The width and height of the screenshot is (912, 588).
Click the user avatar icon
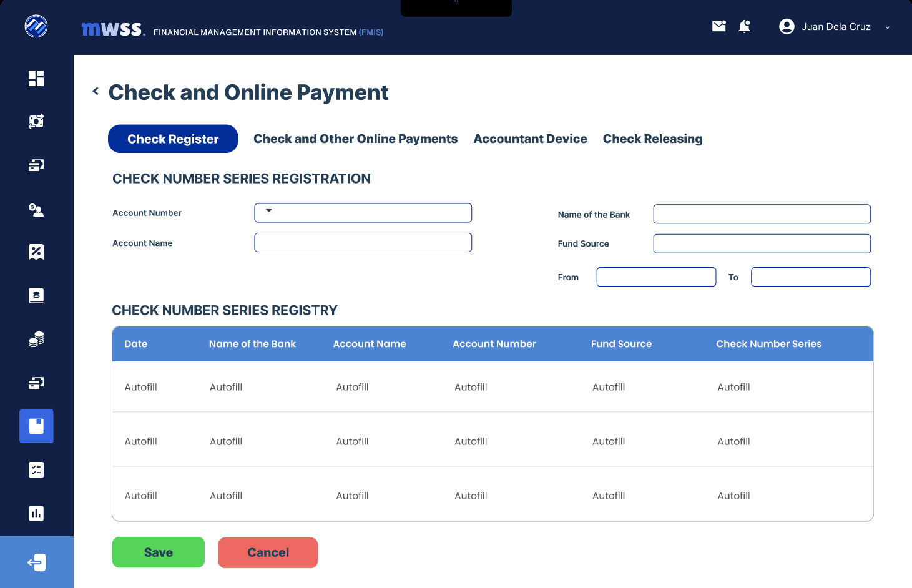pyautogui.click(x=787, y=26)
